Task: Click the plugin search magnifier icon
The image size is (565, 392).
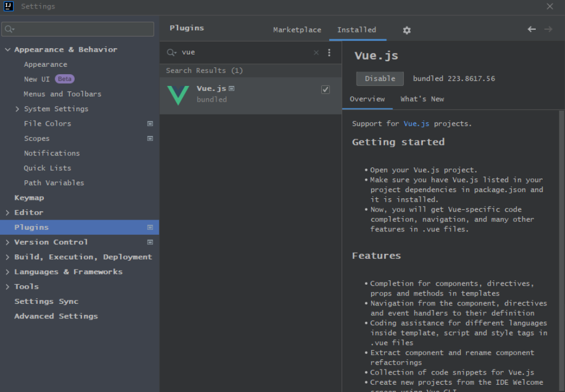Action: click(x=171, y=53)
